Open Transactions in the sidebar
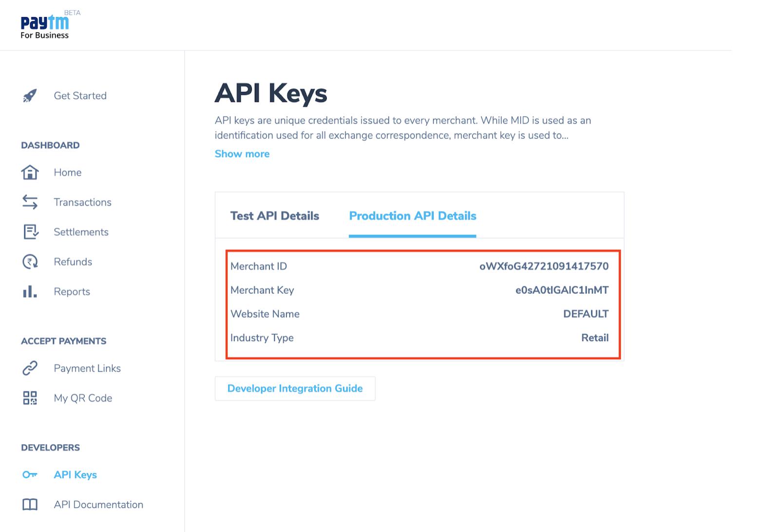Image resolution: width=761 pixels, height=532 pixels. (82, 202)
